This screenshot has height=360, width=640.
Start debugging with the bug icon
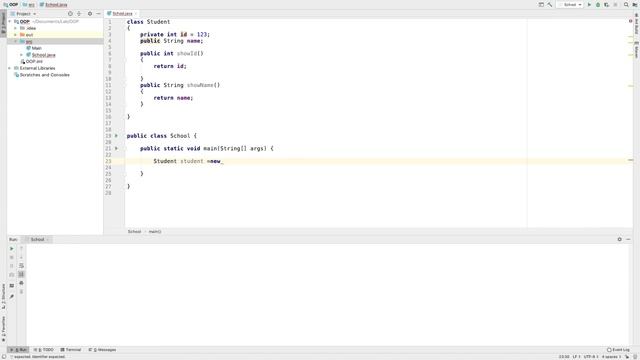pyautogui.click(x=598, y=4)
